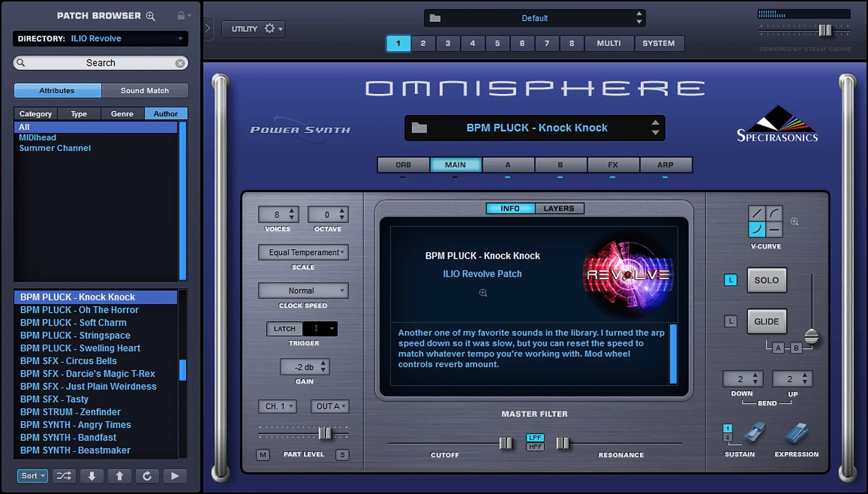Image resolution: width=868 pixels, height=494 pixels.
Task: Step to the previous patch with up arrow
Action: [x=120, y=476]
